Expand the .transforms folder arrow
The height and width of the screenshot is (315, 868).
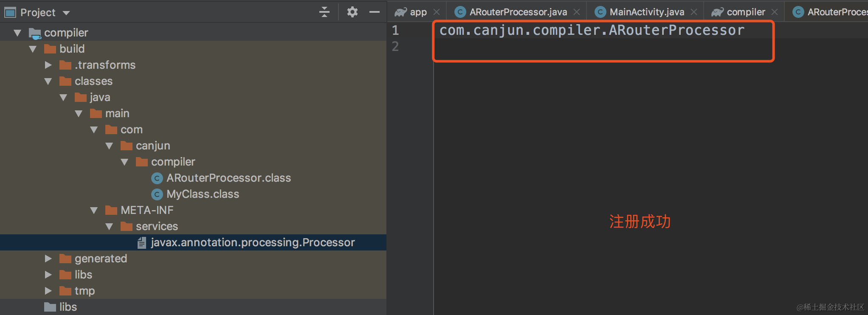coord(48,65)
